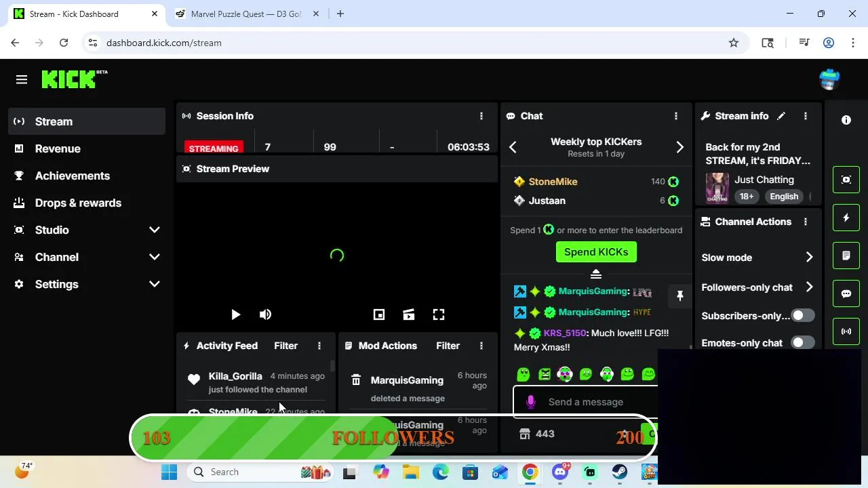Screen dimensions: 868x488
Task: Open Session Info three-dot menu
Action: pyautogui.click(x=481, y=116)
